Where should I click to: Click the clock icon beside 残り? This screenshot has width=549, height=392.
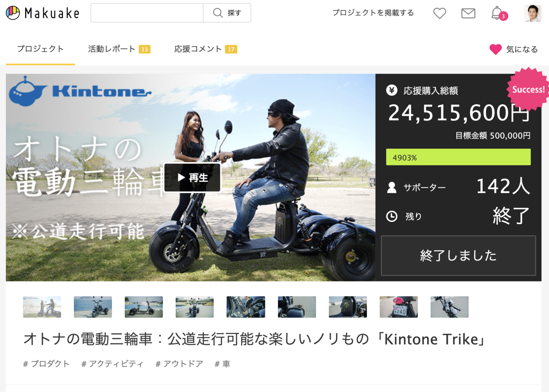[x=392, y=216]
